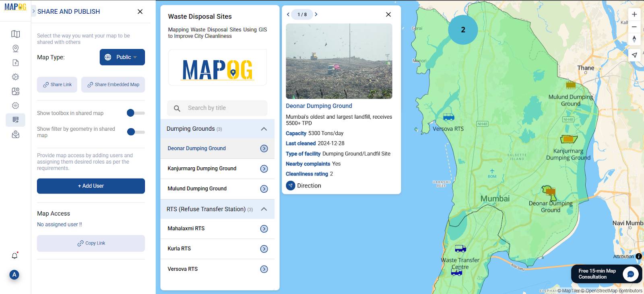Viewport: 644px width, 294px height.
Task: Open the Versova RTS arrow icon
Action: [264, 269]
